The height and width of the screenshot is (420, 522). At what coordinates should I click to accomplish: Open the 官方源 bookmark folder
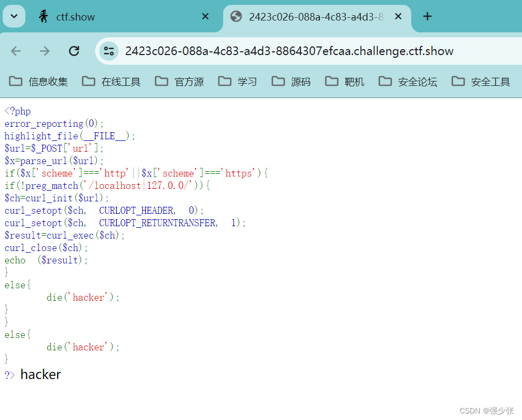(x=179, y=82)
